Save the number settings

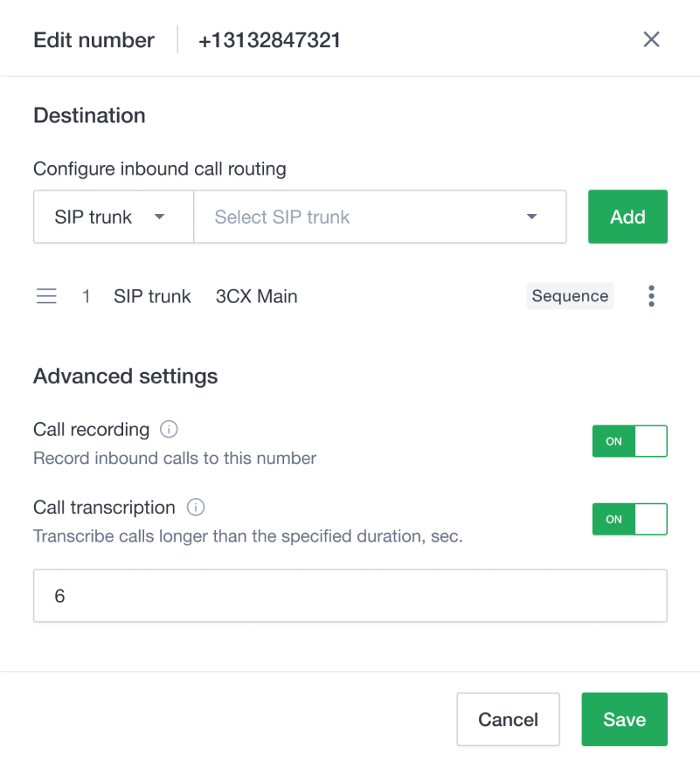(624, 720)
